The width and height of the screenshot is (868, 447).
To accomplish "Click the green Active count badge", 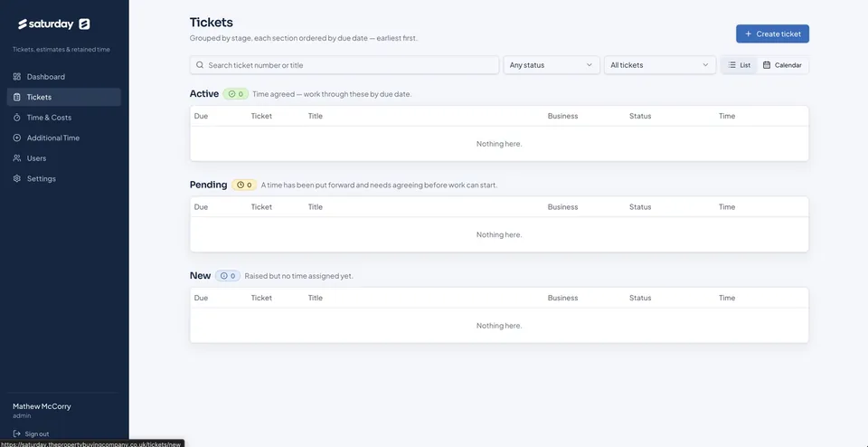I will 236,94.
